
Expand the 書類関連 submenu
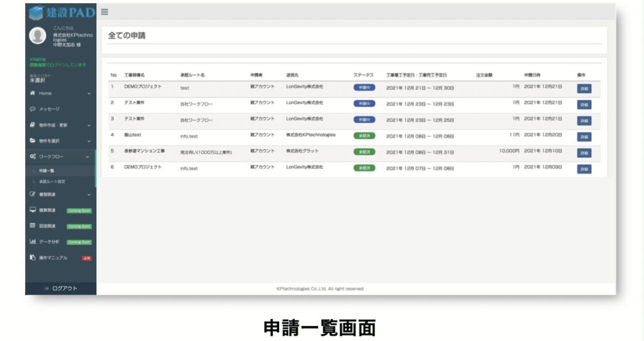89,195
